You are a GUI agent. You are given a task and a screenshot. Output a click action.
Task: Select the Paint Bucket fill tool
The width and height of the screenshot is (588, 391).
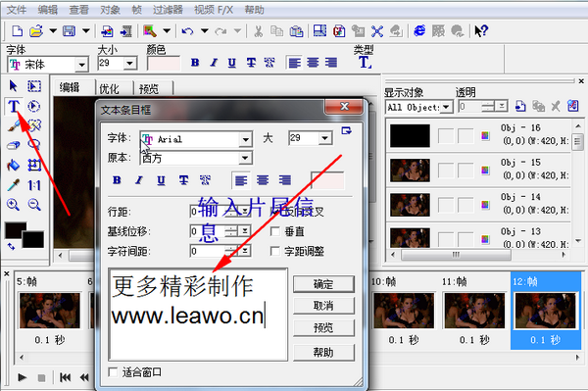(x=13, y=165)
